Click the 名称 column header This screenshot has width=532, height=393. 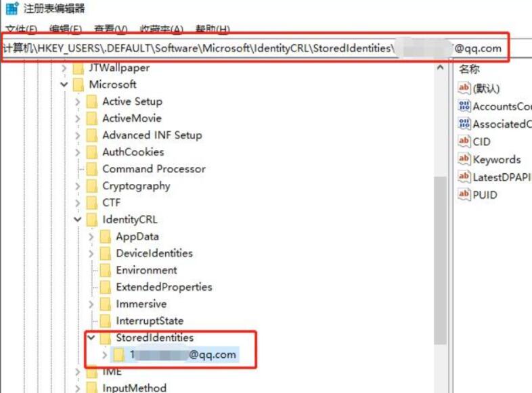click(469, 69)
